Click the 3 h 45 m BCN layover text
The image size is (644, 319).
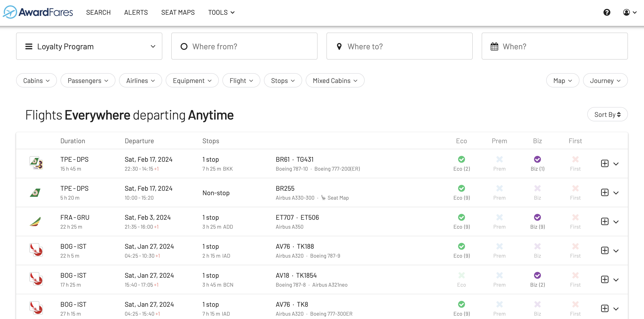[218, 285]
